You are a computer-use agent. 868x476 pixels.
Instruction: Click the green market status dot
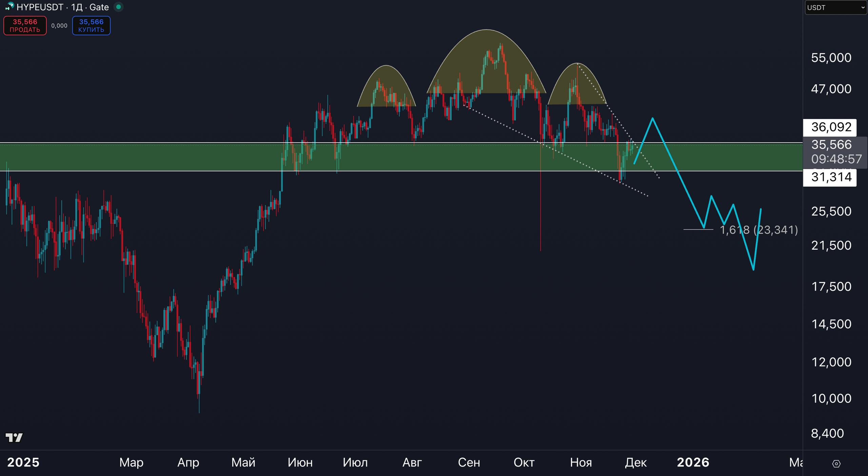[118, 7]
